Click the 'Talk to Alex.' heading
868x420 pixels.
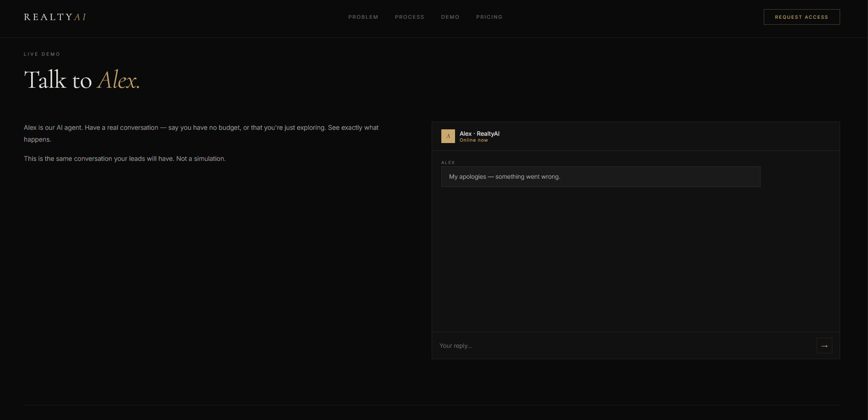point(81,80)
